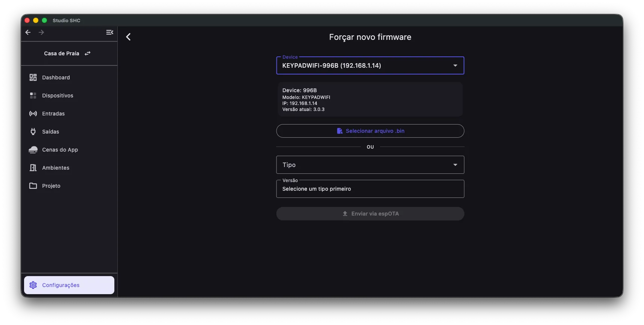
Task: Click Enviar via espOTA button
Action: point(370,214)
